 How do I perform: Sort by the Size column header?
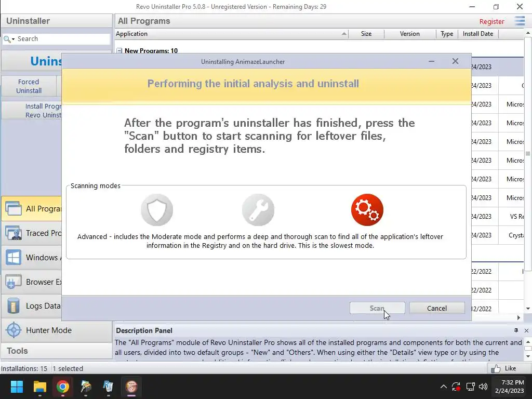pos(366,34)
